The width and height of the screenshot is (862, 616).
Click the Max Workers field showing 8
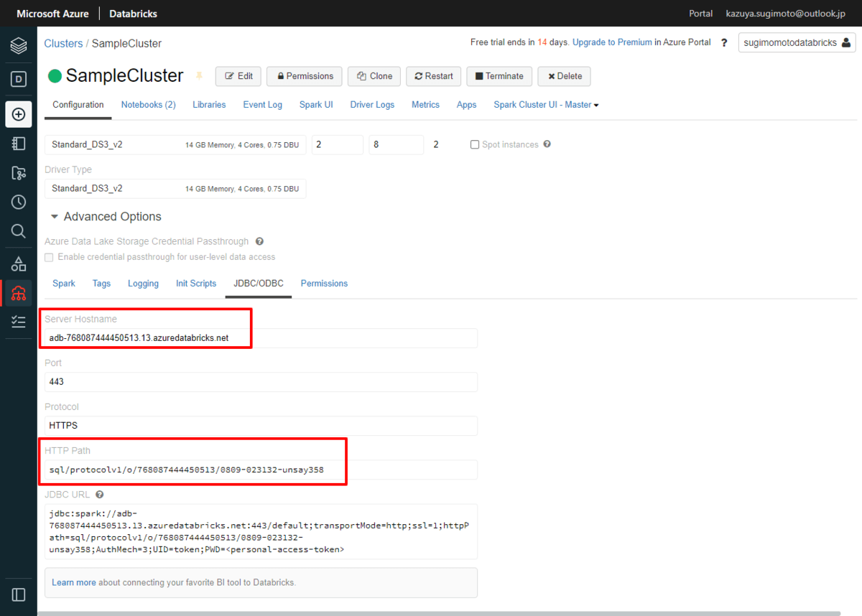[397, 145]
